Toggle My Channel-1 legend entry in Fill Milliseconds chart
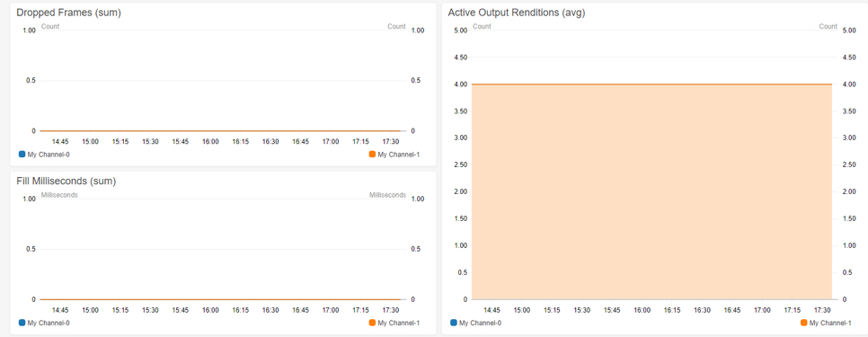868x337 pixels. [394, 323]
